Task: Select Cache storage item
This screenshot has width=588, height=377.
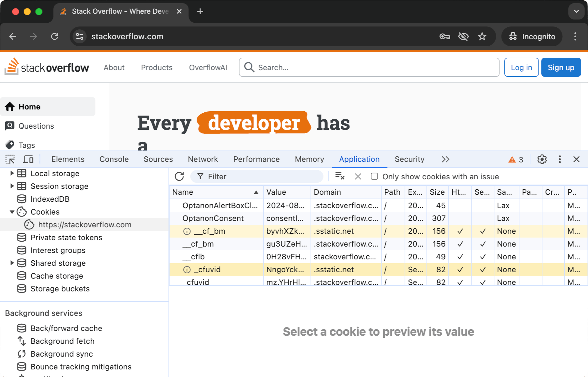Action: 57,276
